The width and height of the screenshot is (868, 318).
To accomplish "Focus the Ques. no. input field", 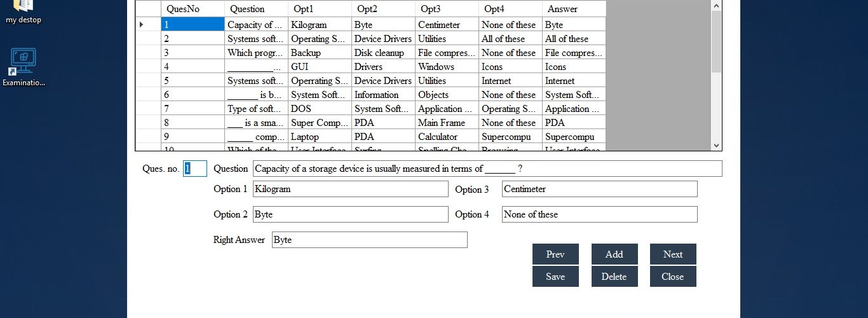I will 195,169.
